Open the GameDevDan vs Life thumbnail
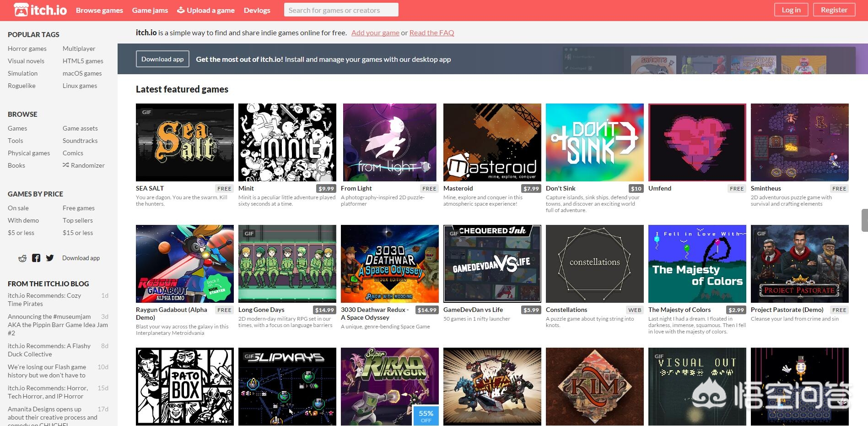The width and height of the screenshot is (868, 426). (492, 264)
